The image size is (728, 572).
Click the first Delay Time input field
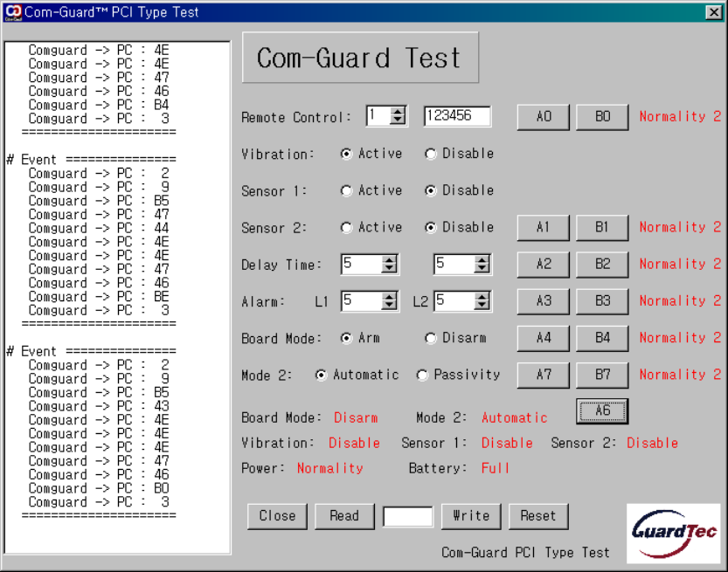tap(361, 265)
